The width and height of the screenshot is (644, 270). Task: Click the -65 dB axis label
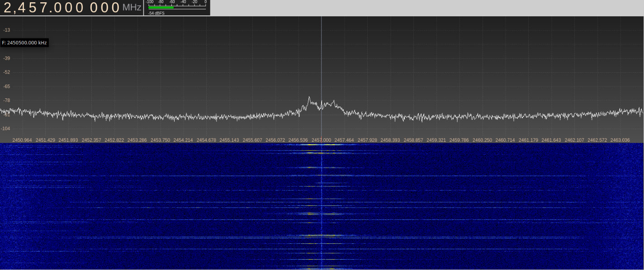coord(7,86)
